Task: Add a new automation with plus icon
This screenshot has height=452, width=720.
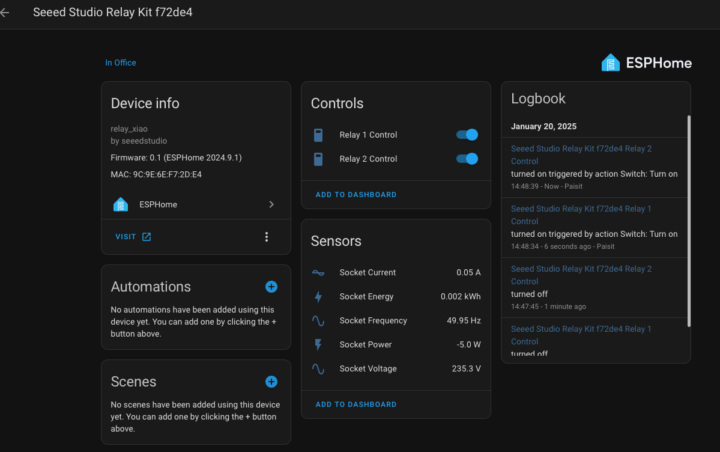Action: [271, 287]
